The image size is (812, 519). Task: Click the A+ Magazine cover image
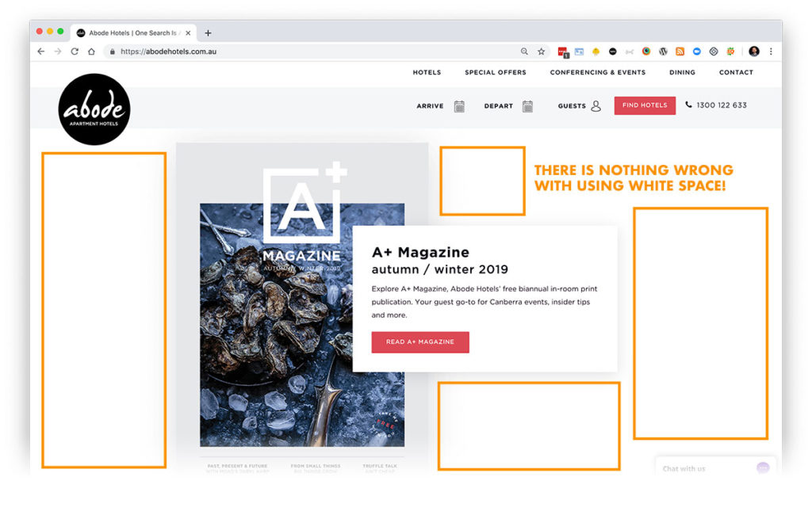302,324
